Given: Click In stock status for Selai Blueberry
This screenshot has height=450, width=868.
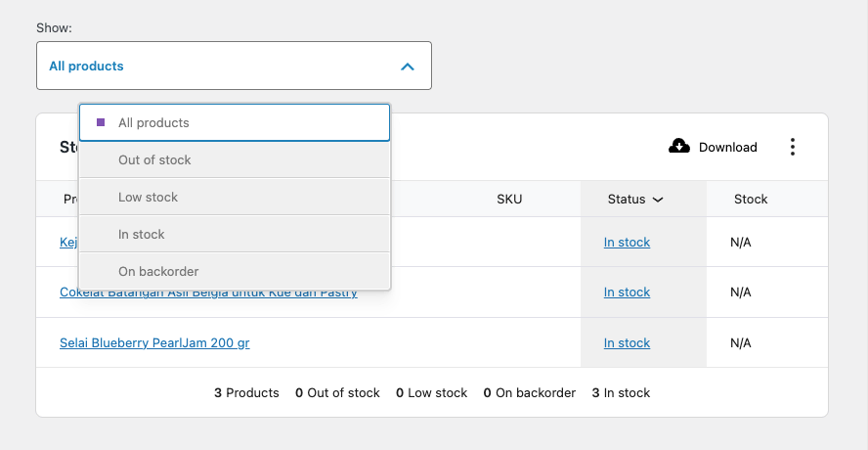Looking at the screenshot, I should [627, 343].
